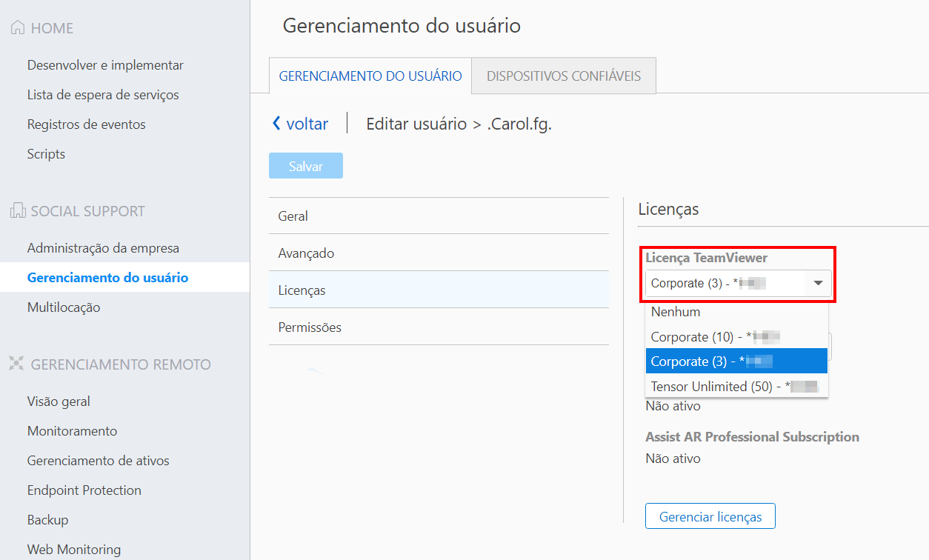Open the Avançado settings section
The image size is (929, 560).
[439, 253]
